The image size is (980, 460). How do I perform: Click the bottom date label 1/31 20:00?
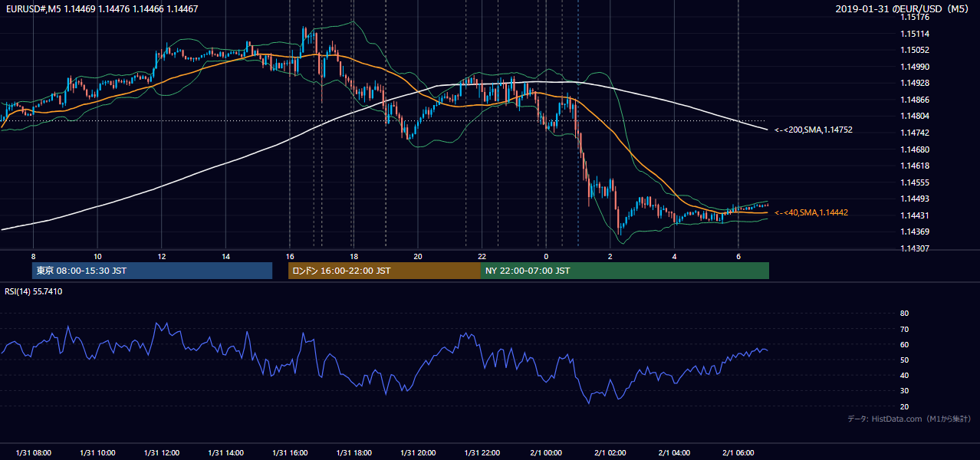pos(417,453)
